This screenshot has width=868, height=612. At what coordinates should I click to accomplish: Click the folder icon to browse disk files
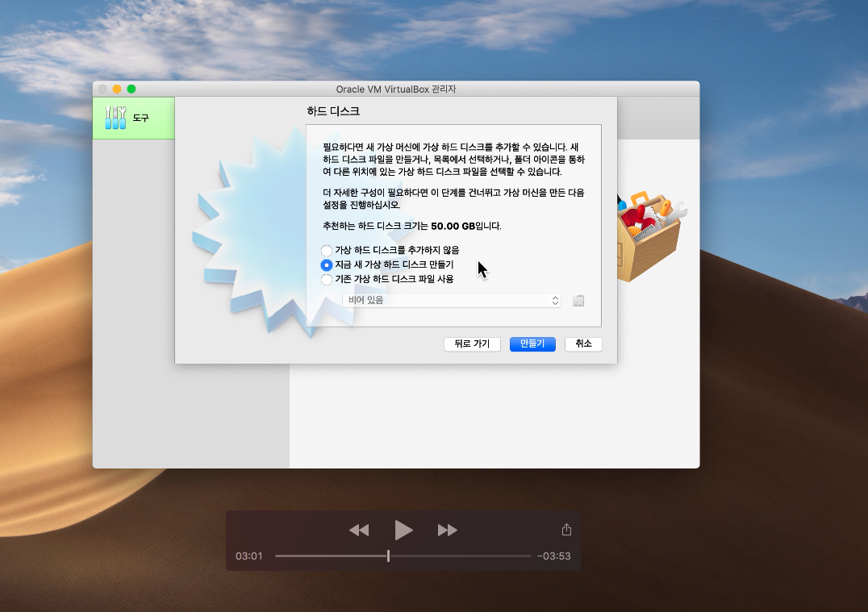578,301
